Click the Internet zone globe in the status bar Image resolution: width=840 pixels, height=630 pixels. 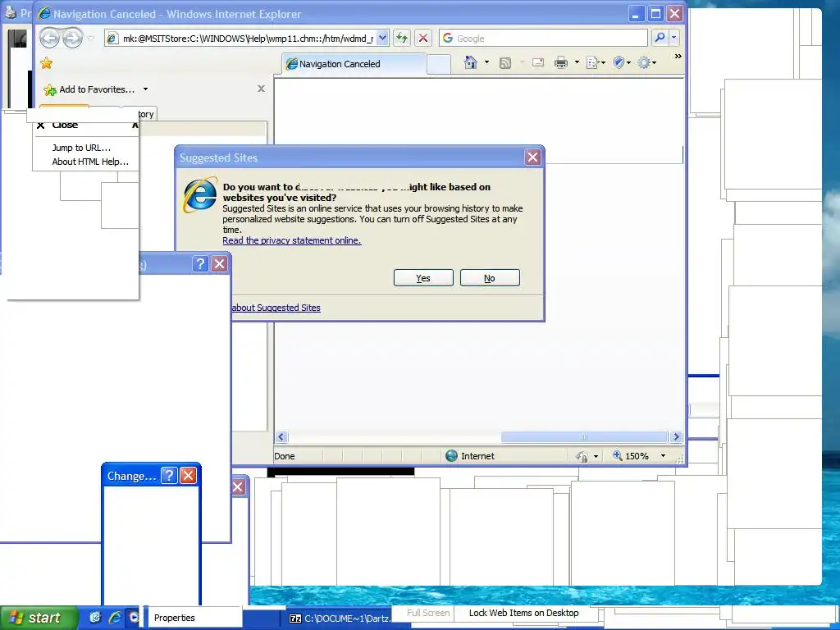(452, 456)
